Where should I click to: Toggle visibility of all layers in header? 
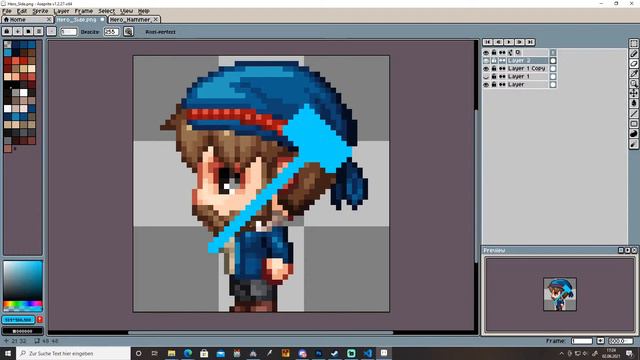486,53
